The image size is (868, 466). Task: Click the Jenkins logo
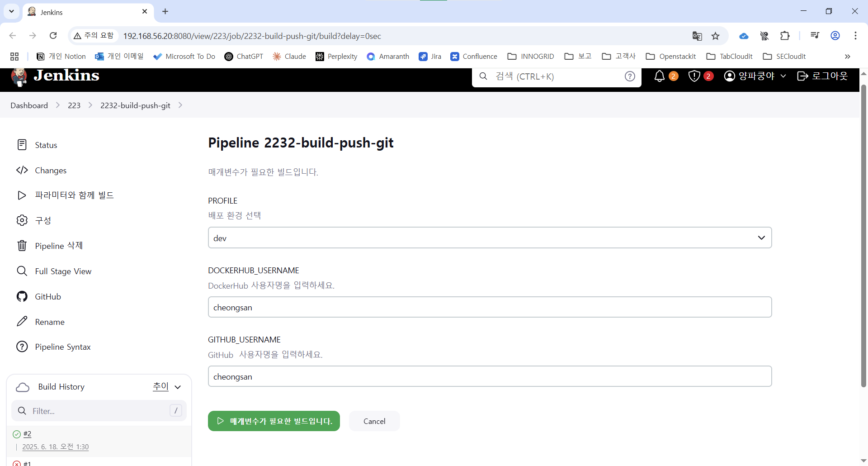point(55,76)
